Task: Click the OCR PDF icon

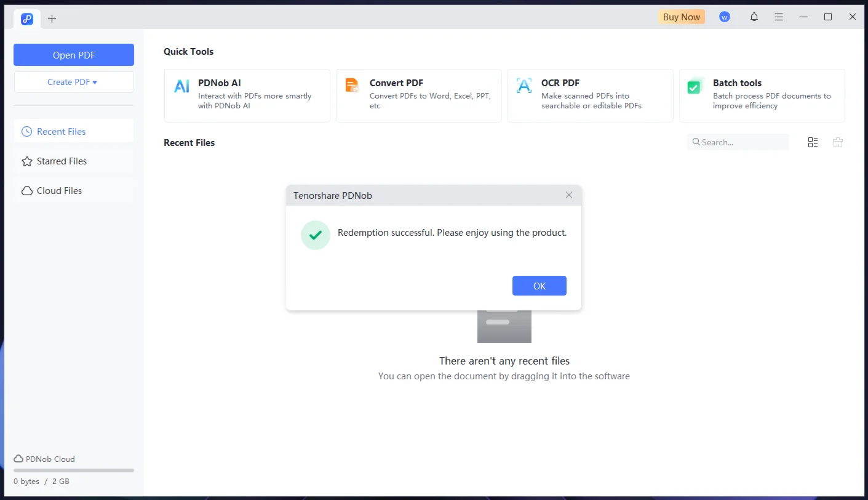Action: point(524,85)
